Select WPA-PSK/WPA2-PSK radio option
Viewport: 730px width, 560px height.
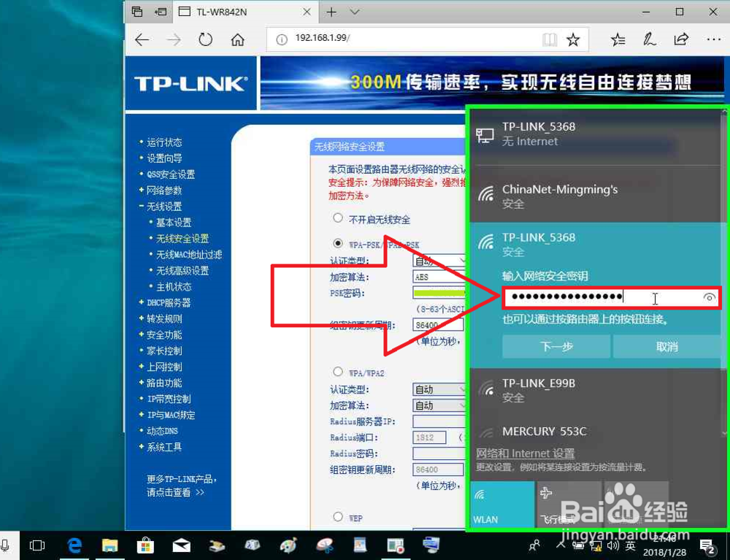coord(338,243)
